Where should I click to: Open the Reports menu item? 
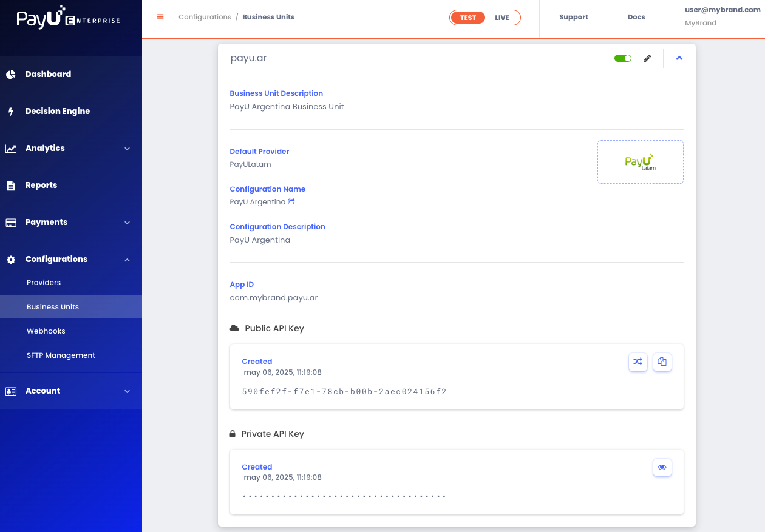[x=71, y=186]
